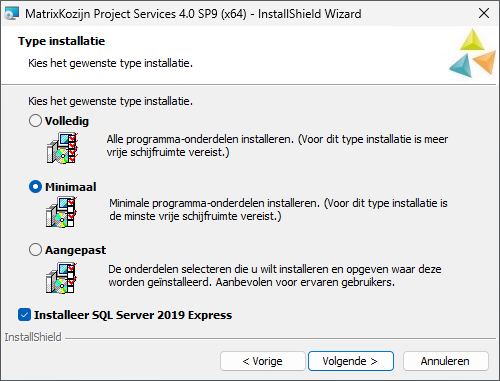
Task: Click the 'Minimale programma-onderdelen installeren' description text
Action: coord(278,210)
